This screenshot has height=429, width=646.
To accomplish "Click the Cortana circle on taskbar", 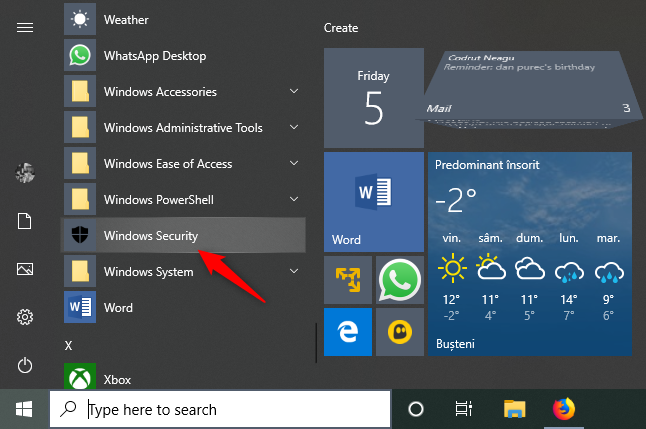I will pyautogui.click(x=416, y=409).
